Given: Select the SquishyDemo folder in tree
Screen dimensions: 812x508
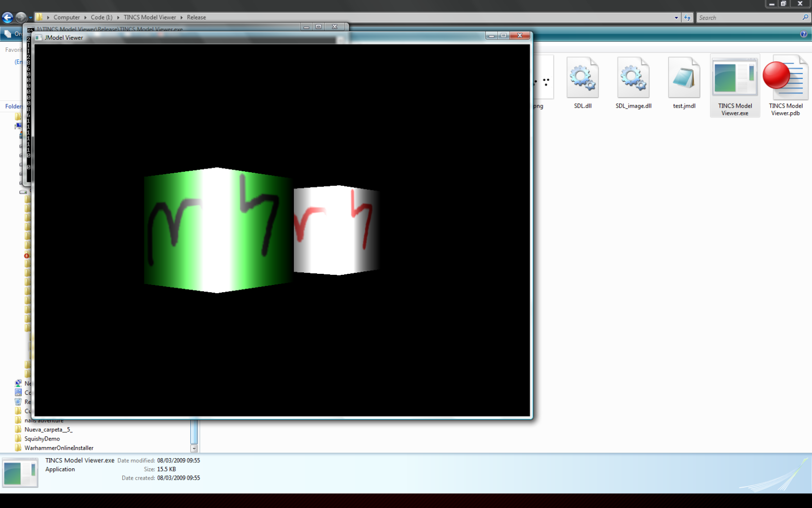Looking at the screenshot, I should click(42, 439).
